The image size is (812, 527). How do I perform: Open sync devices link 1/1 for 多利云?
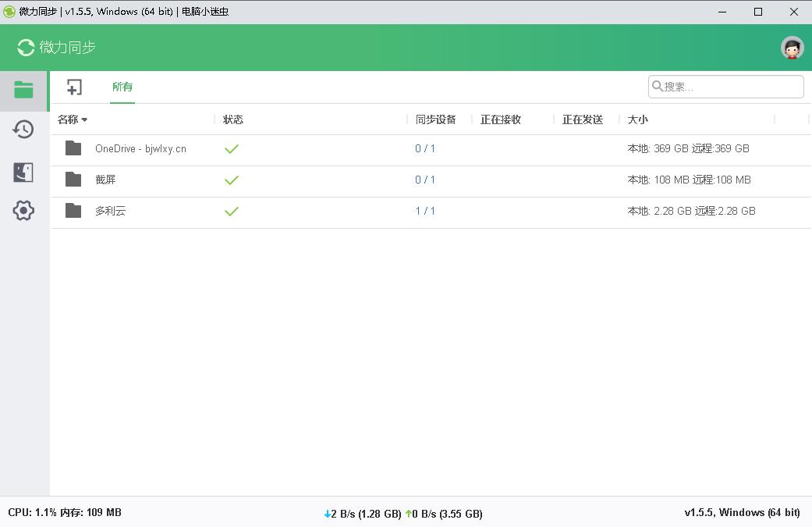click(425, 211)
